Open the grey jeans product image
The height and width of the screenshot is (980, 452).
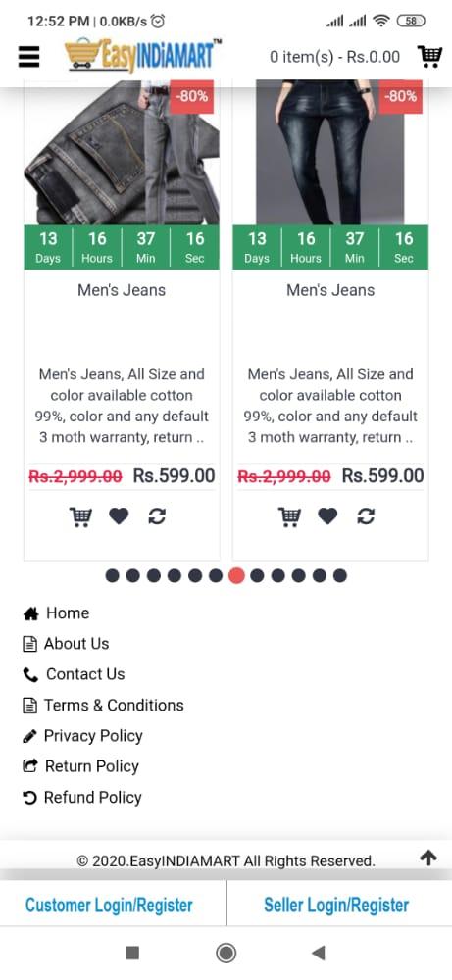coord(122,152)
